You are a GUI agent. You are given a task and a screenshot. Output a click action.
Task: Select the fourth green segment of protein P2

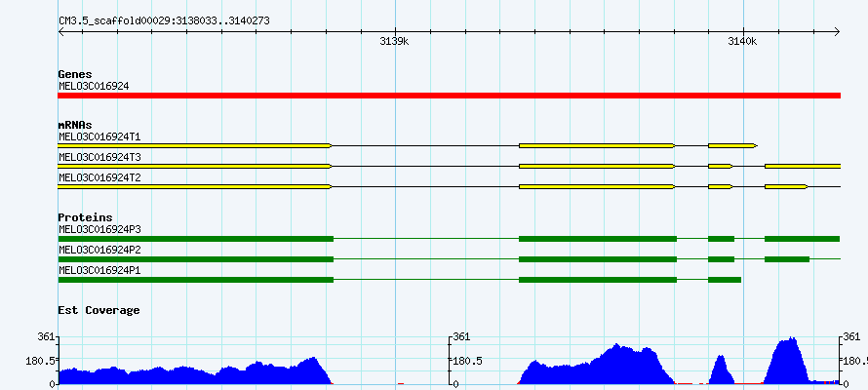(x=787, y=259)
